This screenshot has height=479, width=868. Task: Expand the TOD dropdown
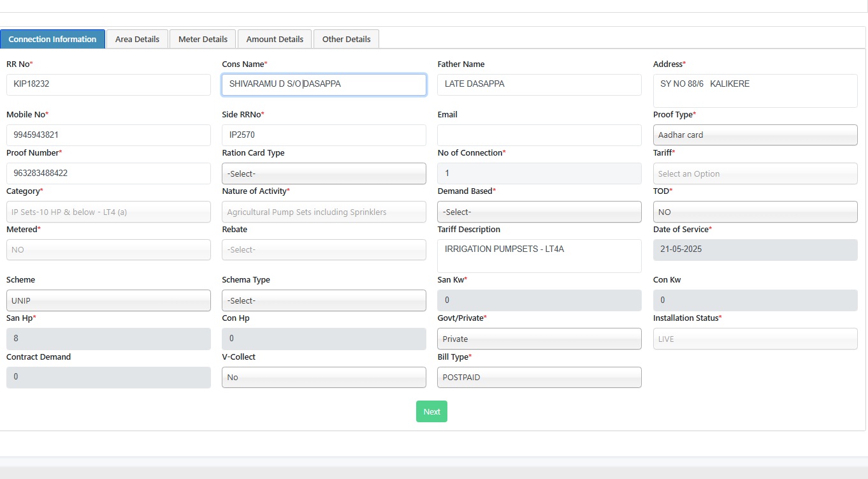coord(755,212)
